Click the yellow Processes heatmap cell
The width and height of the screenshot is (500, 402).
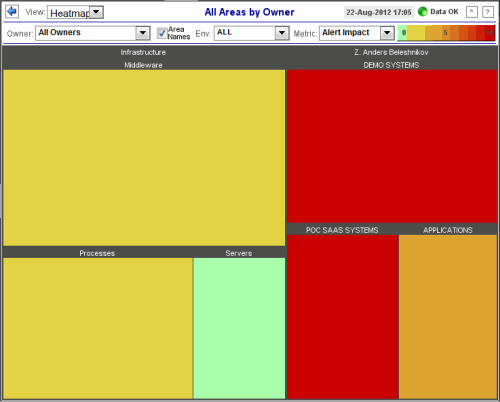click(98, 328)
